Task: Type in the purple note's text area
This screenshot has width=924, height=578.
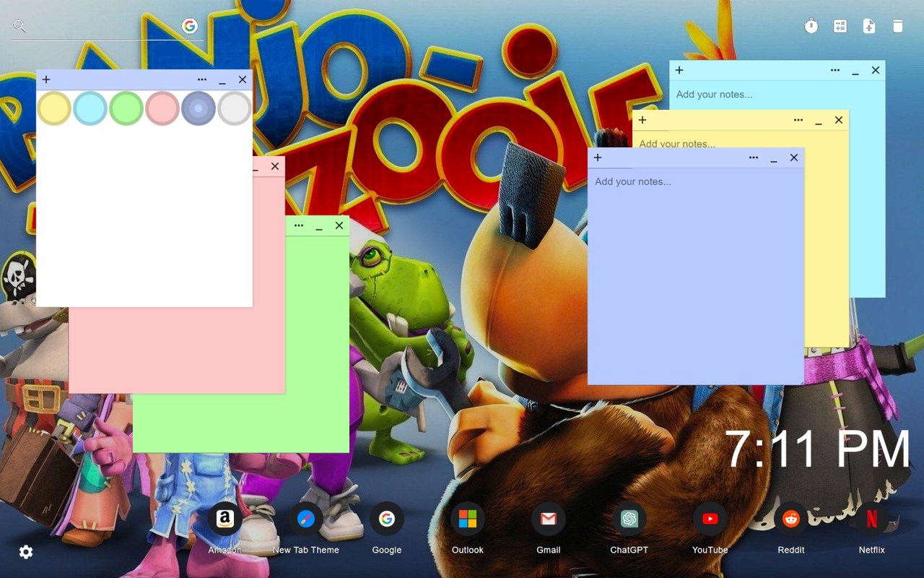Action: [x=695, y=275]
